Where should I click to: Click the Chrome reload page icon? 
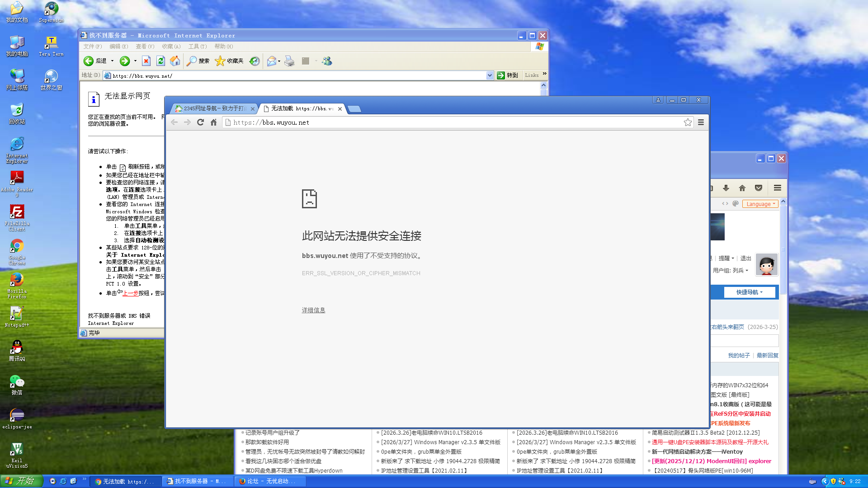point(200,122)
